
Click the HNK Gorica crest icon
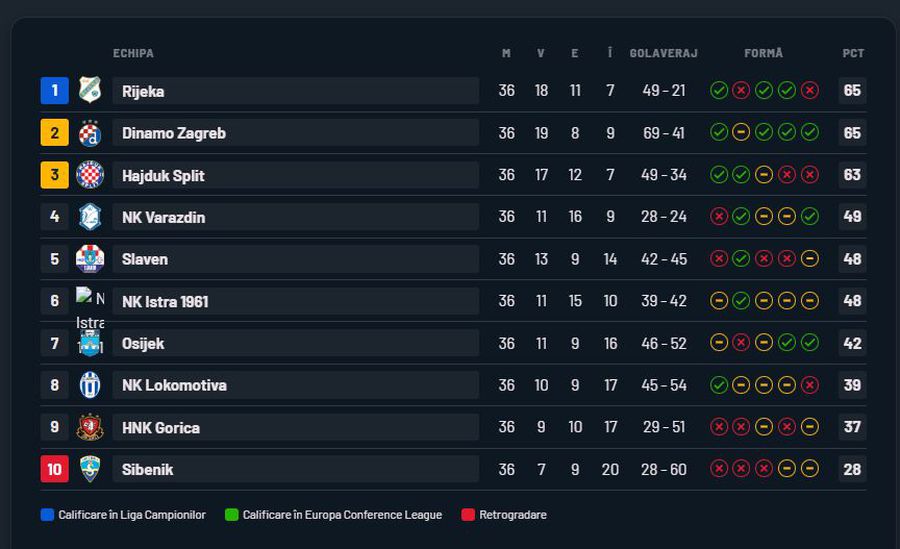coord(90,427)
